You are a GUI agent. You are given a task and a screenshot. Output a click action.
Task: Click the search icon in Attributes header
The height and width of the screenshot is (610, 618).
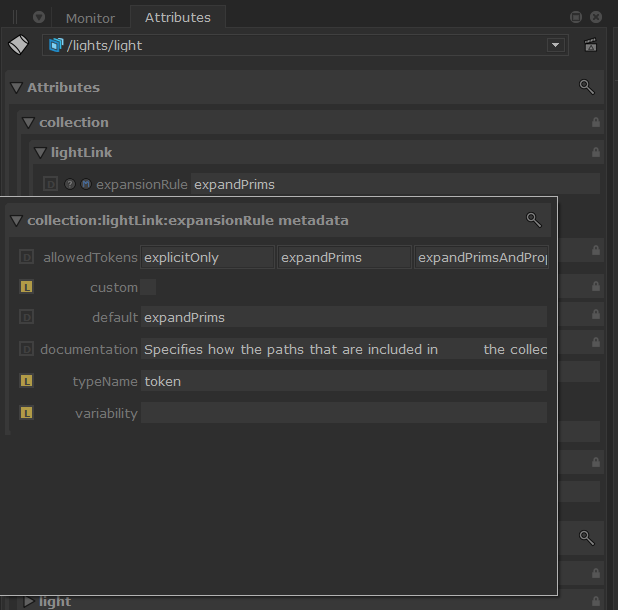[587, 87]
